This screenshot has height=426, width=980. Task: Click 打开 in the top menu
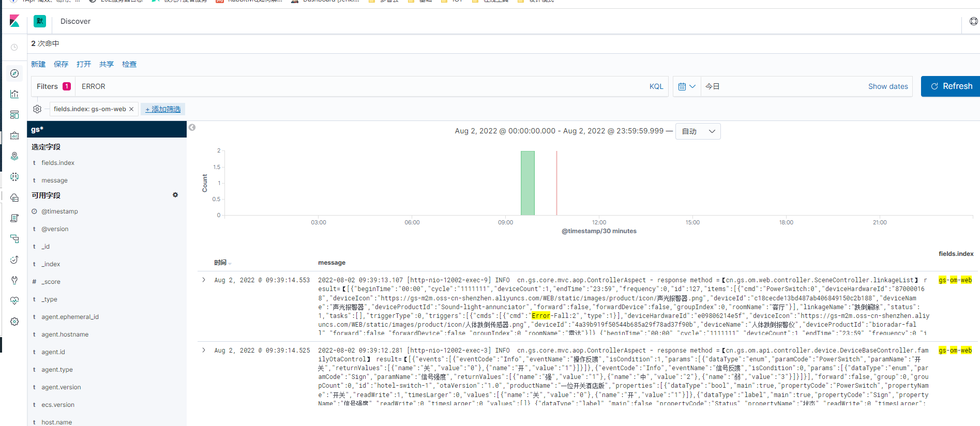click(x=84, y=64)
